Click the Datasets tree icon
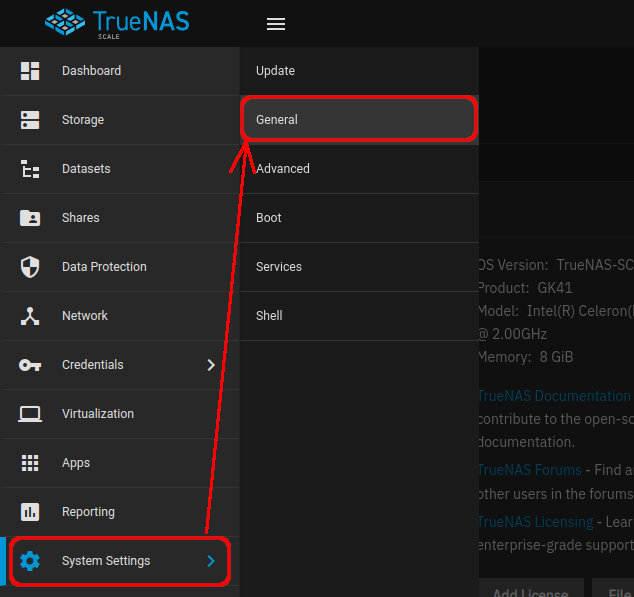The image size is (634, 597). tap(30, 169)
